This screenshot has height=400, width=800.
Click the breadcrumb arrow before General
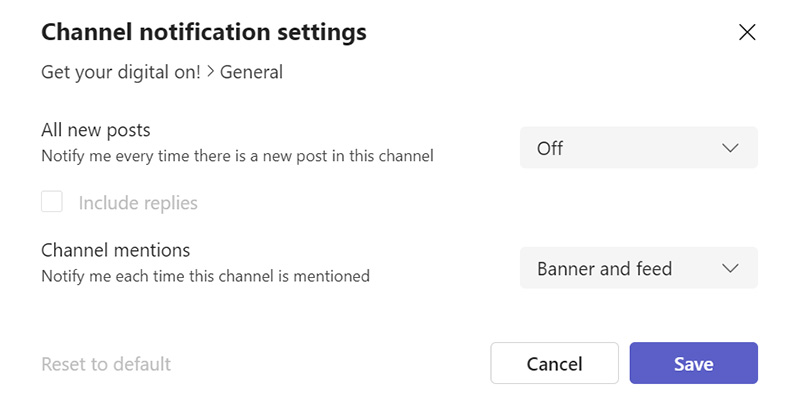coord(211,72)
